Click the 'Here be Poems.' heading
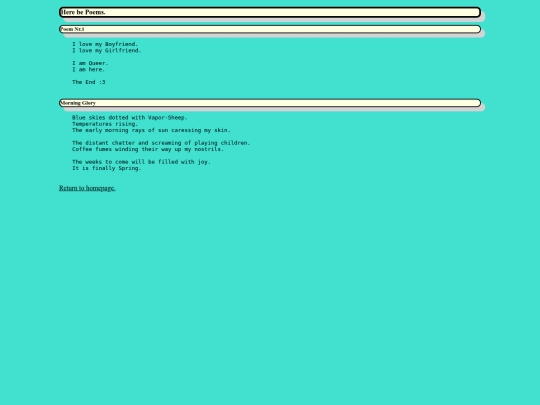540x405 pixels. 270,12
